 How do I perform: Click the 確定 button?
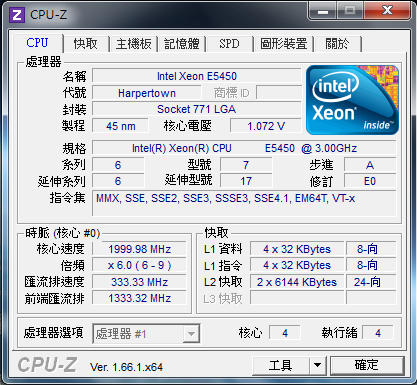pyautogui.click(x=367, y=365)
